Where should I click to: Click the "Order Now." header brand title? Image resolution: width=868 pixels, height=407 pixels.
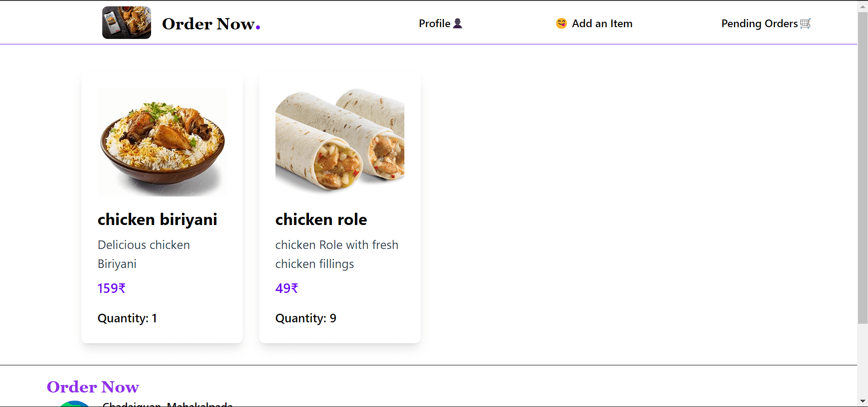click(211, 24)
